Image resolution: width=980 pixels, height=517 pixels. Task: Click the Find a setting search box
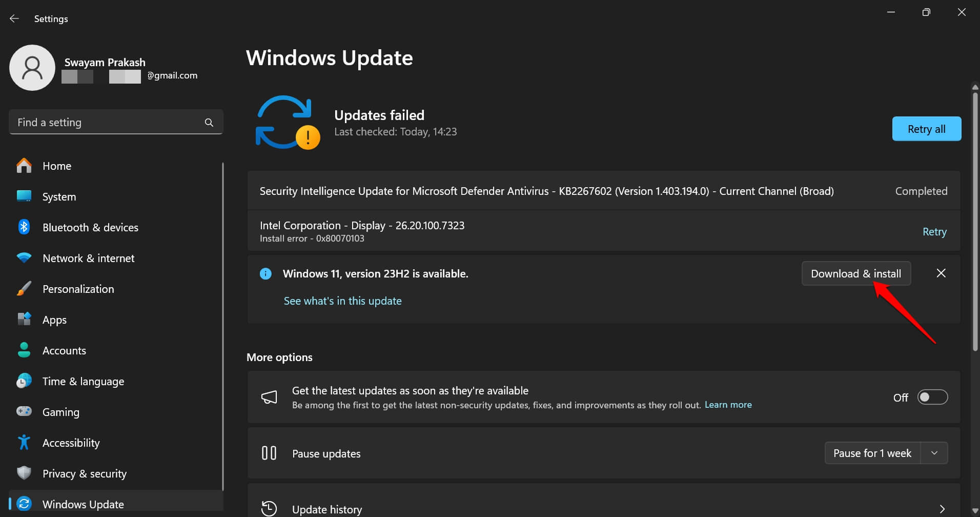(x=108, y=123)
